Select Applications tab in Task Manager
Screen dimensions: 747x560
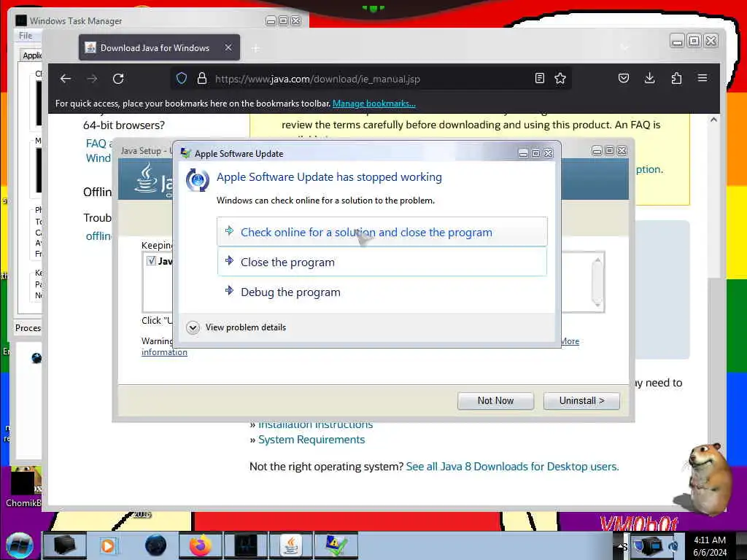(31, 55)
